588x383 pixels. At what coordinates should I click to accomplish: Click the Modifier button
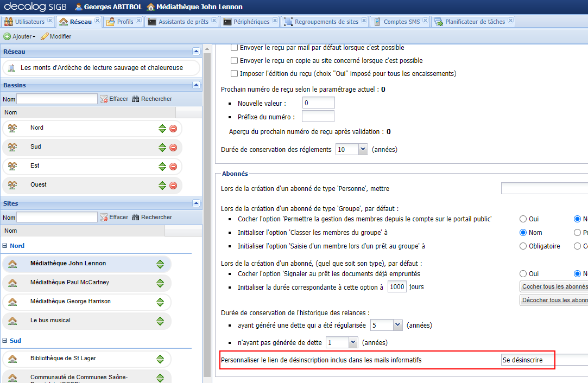point(56,36)
